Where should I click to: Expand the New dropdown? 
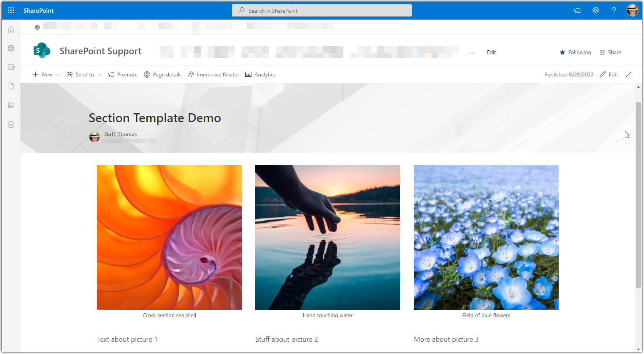click(46, 74)
